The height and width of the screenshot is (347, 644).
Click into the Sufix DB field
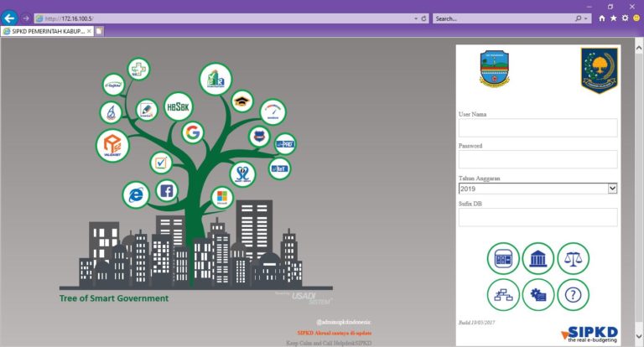point(538,217)
